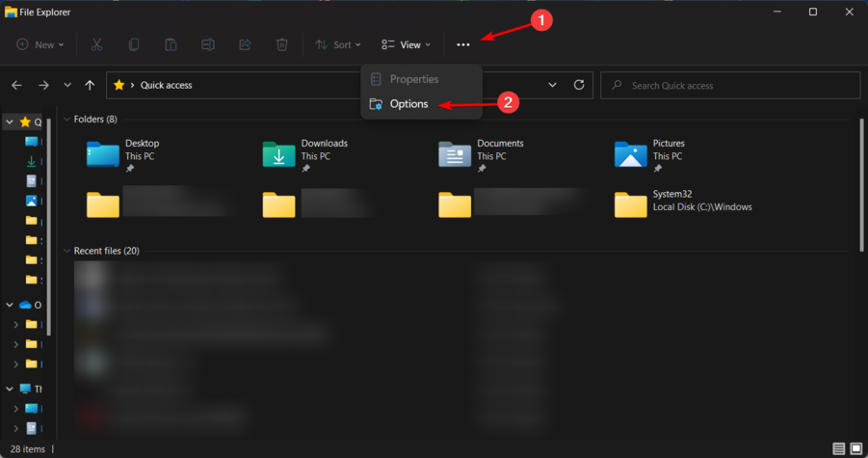Go up one folder level
The width and height of the screenshot is (868, 458).
pos(90,85)
